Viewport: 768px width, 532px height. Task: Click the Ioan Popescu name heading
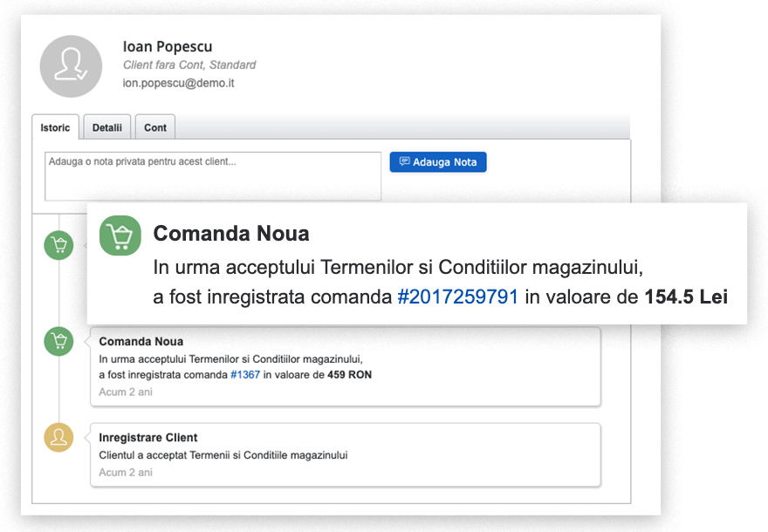[x=168, y=46]
